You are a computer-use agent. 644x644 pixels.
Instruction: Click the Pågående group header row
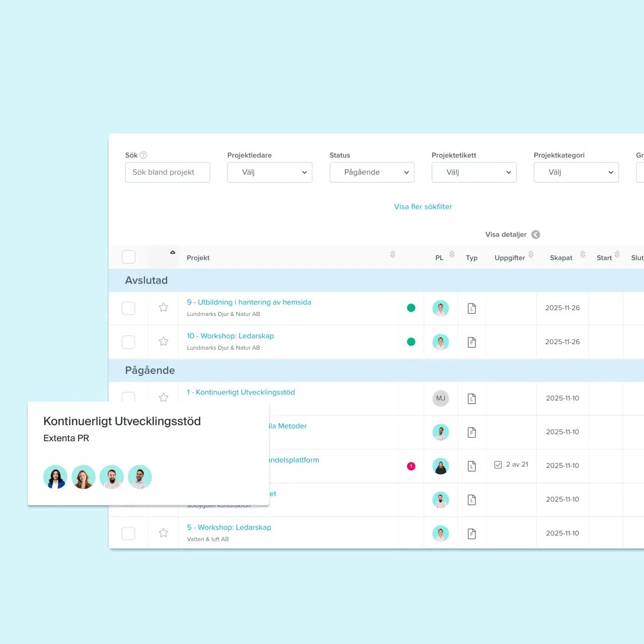(x=150, y=370)
